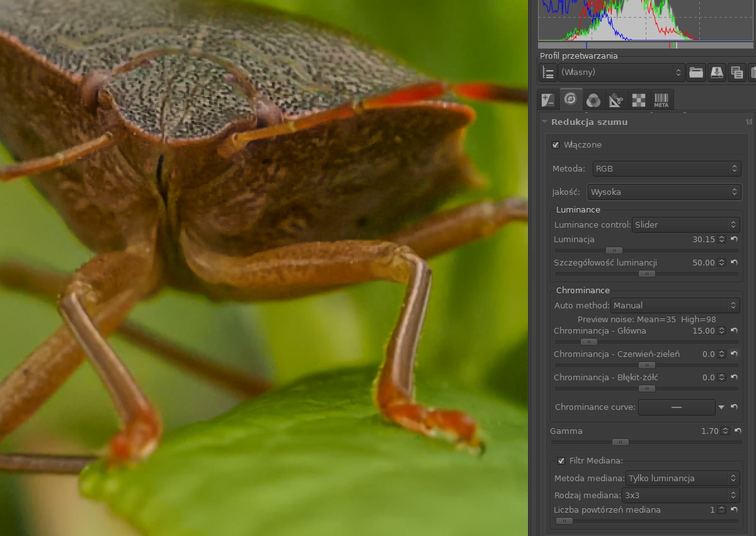Toggle the profile fill mode icon
The width and height of the screenshot is (756, 536).
(548, 73)
